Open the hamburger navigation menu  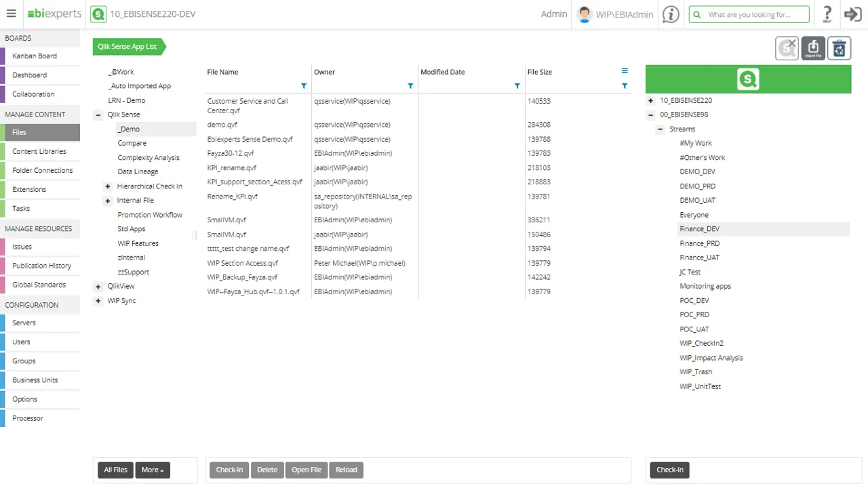(x=11, y=14)
